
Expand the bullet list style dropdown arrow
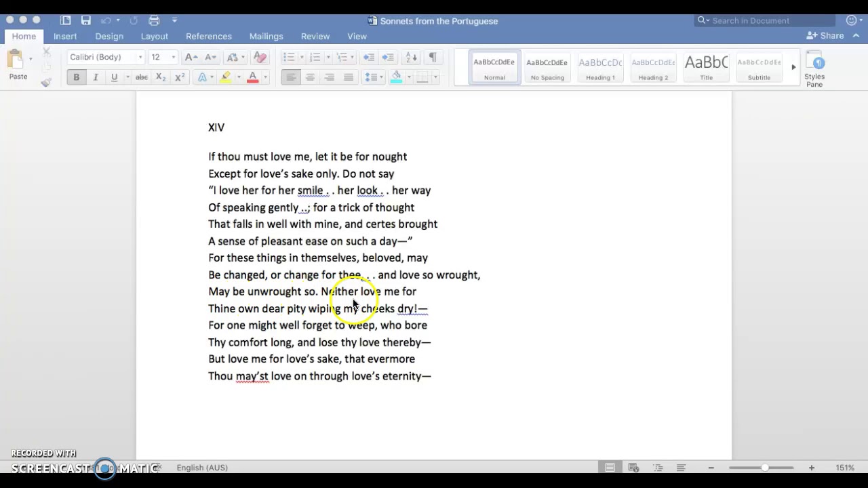[x=302, y=58]
